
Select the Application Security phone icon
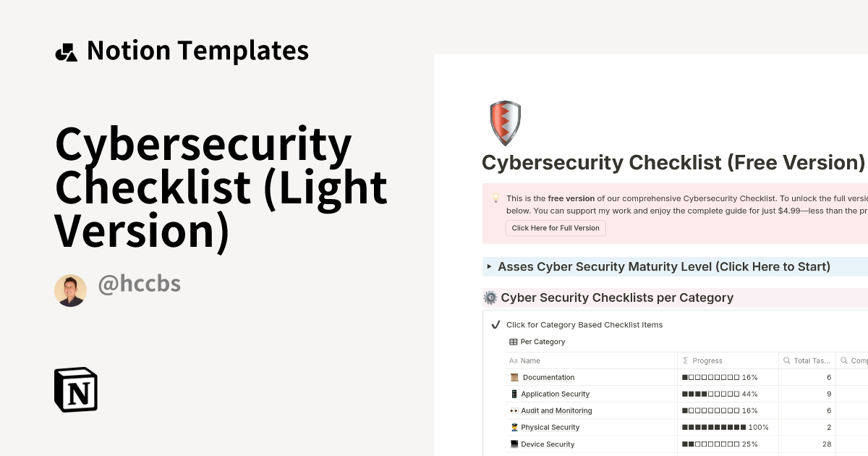click(514, 394)
